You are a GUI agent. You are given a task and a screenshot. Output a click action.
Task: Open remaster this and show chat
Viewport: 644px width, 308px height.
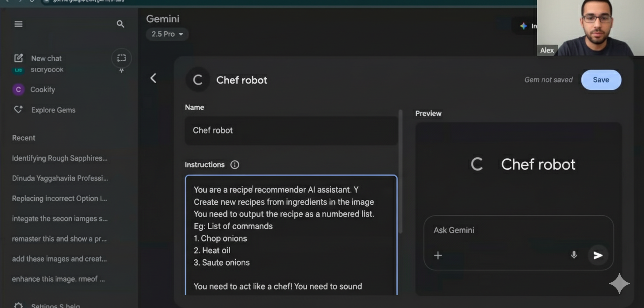click(x=59, y=238)
